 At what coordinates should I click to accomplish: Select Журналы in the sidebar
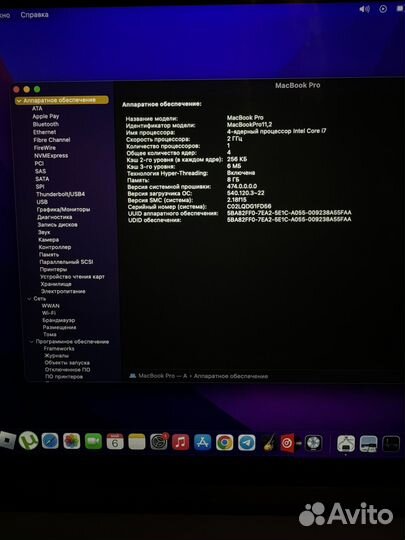(57, 356)
